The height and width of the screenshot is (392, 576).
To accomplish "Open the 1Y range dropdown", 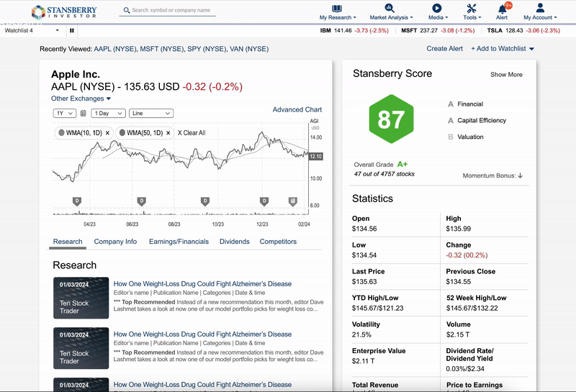I will click(65, 114).
